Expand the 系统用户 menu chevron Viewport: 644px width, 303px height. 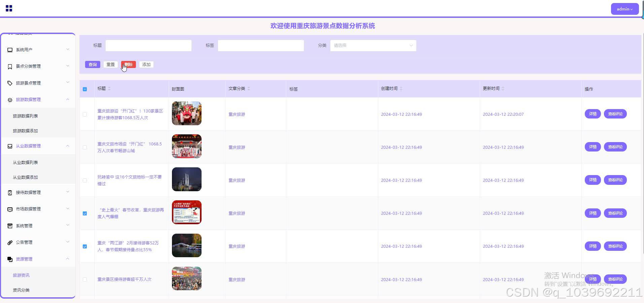(68, 49)
